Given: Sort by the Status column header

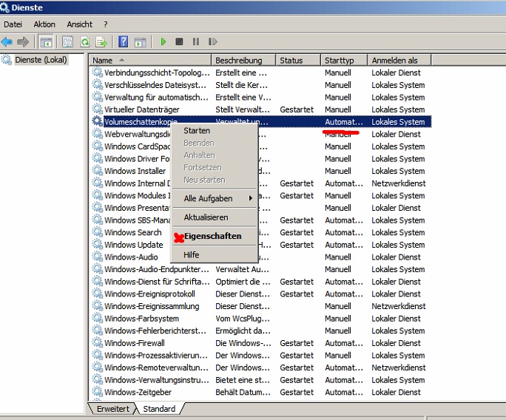Looking at the screenshot, I should pos(298,61).
